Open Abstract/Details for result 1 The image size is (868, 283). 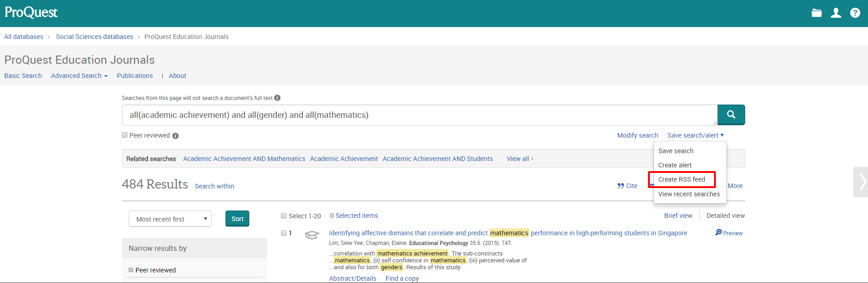pyautogui.click(x=352, y=278)
